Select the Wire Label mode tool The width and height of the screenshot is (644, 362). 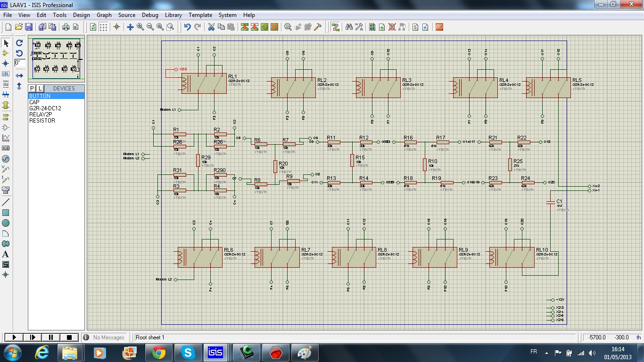click(x=6, y=74)
